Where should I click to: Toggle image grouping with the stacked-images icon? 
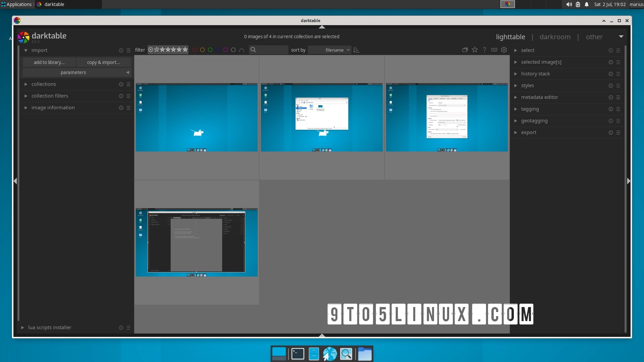(465, 50)
